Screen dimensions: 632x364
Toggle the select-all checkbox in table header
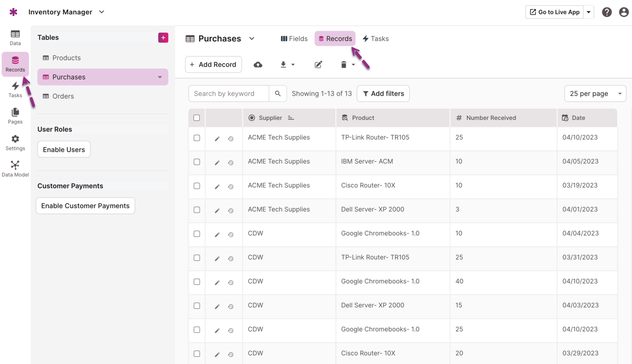pyautogui.click(x=197, y=118)
